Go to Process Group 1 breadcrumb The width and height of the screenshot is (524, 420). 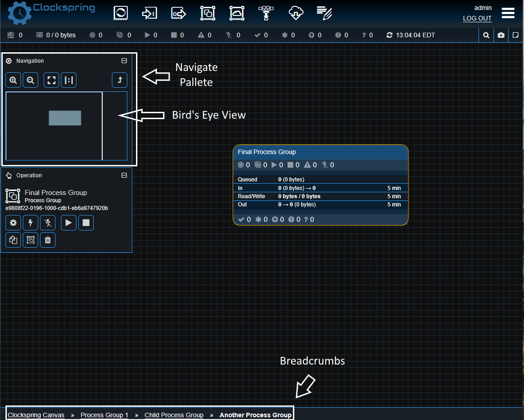tap(104, 415)
